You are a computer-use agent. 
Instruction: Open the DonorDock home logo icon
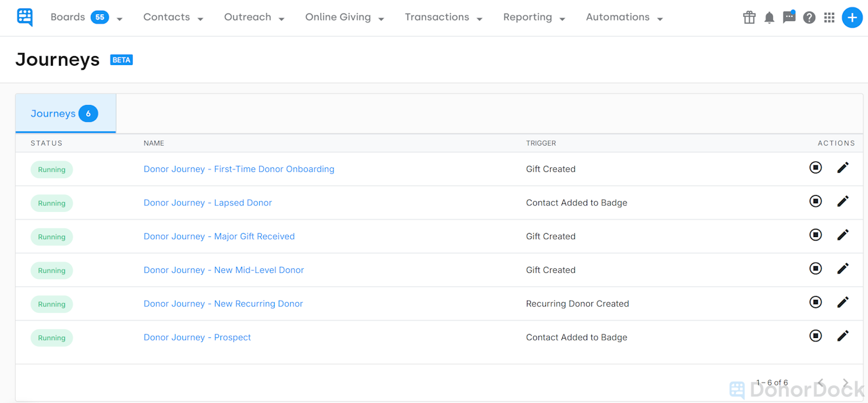pos(24,17)
